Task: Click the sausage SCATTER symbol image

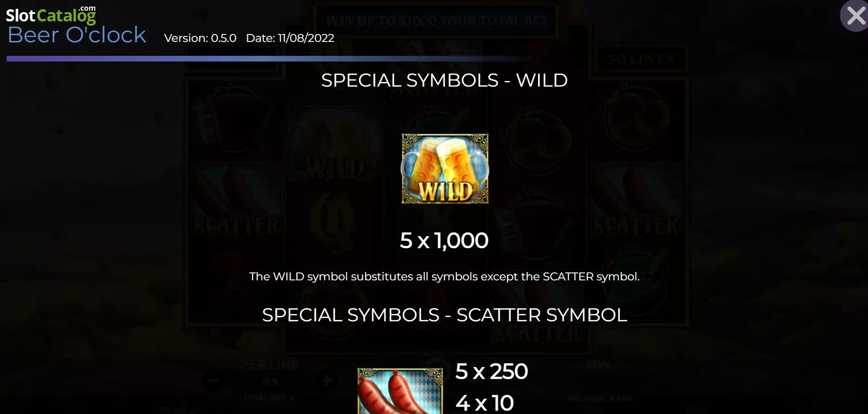Action: coord(400,391)
